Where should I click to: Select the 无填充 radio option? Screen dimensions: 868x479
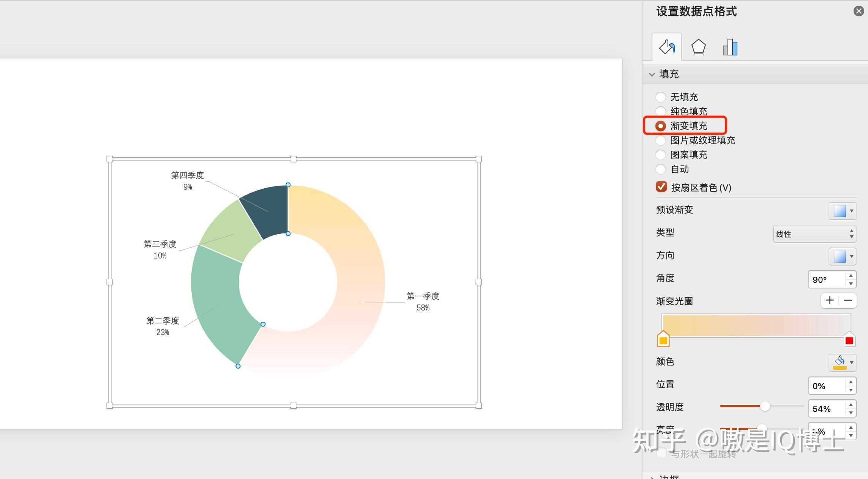661,97
